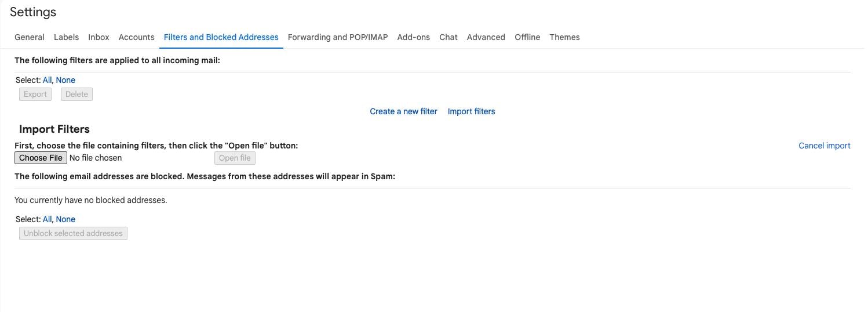Click the Export filters button

[x=35, y=94]
